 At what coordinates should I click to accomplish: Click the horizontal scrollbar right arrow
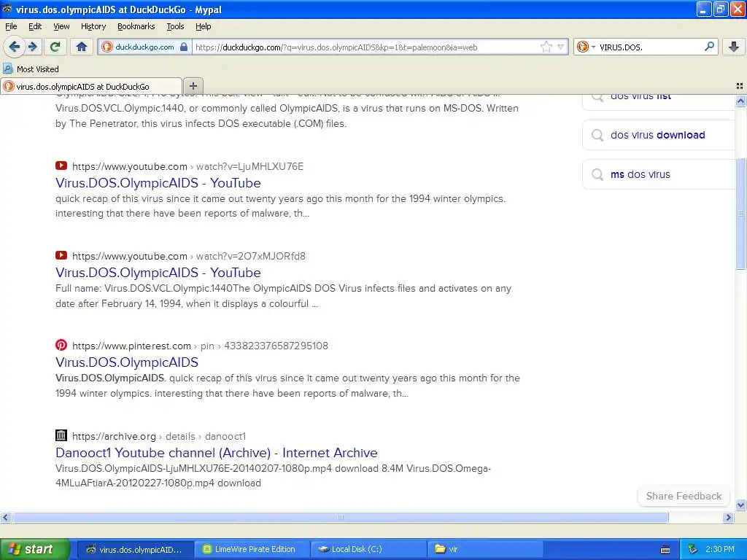[x=728, y=517]
